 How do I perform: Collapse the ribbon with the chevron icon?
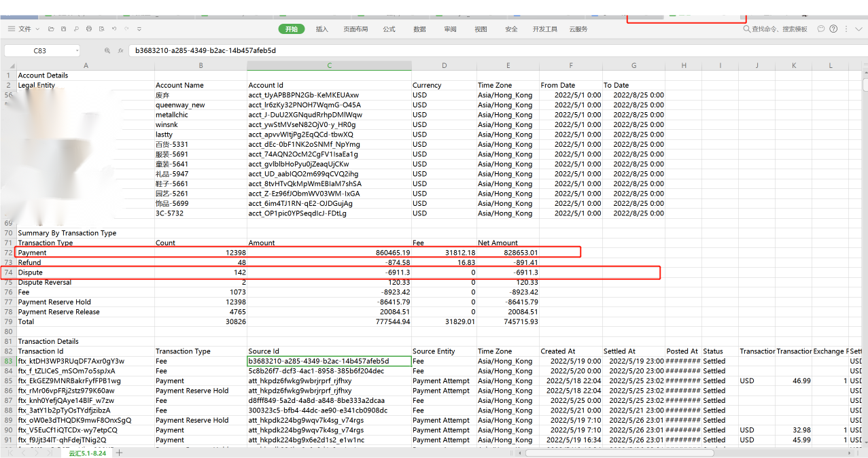[x=858, y=29]
